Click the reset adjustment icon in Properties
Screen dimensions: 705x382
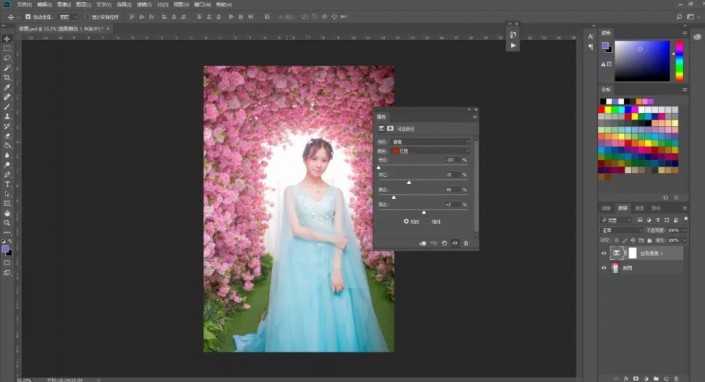pyautogui.click(x=444, y=243)
